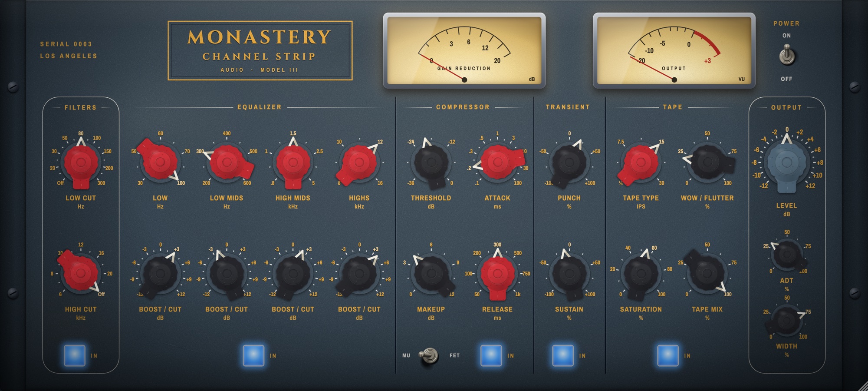
Task: Click the compressor Attack knob
Action: coord(497,162)
